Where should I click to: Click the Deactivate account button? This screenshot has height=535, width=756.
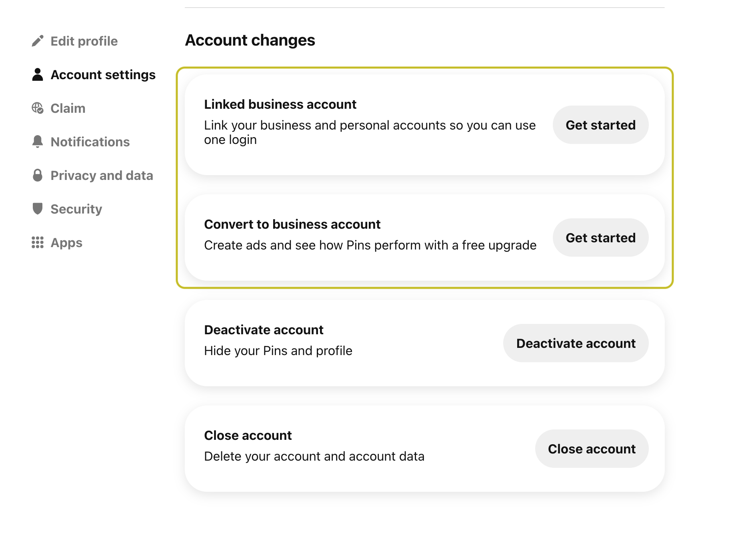pyautogui.click(x=576, y=343)
